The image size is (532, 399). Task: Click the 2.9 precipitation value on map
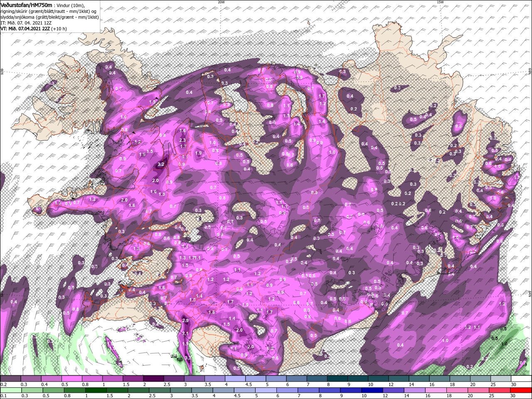coord(185,320)
